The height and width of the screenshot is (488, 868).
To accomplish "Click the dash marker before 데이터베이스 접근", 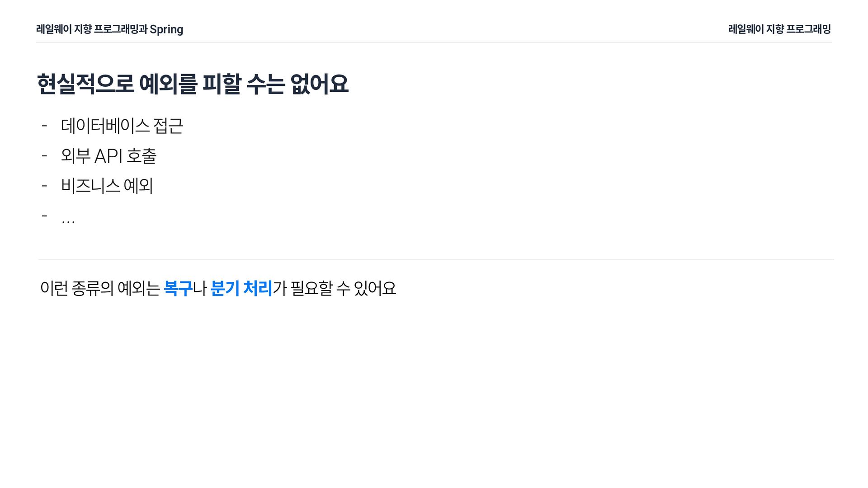I will pos(44,126).
